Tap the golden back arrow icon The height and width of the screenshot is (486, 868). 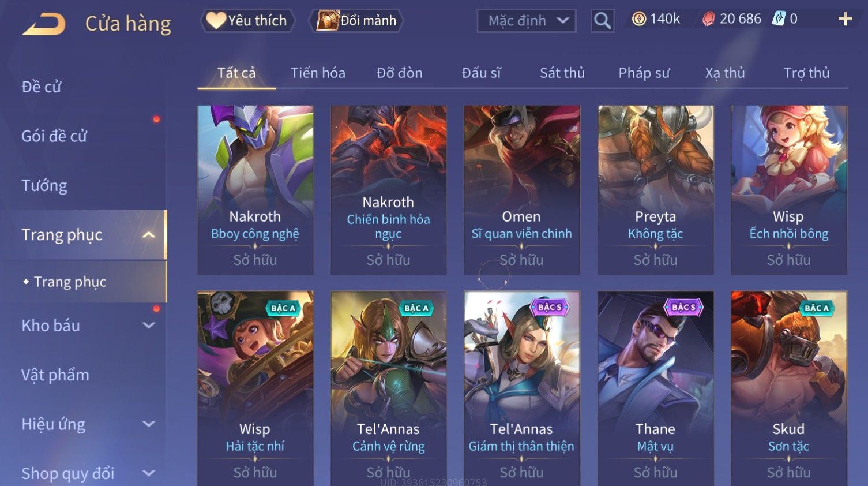pos(44,24)
